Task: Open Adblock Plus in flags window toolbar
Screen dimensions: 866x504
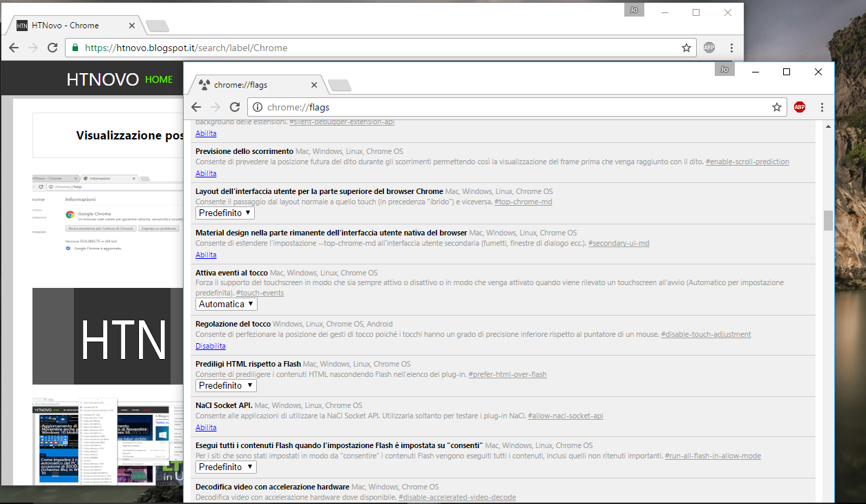Action: pyautogui.click(x=800, y=107)
